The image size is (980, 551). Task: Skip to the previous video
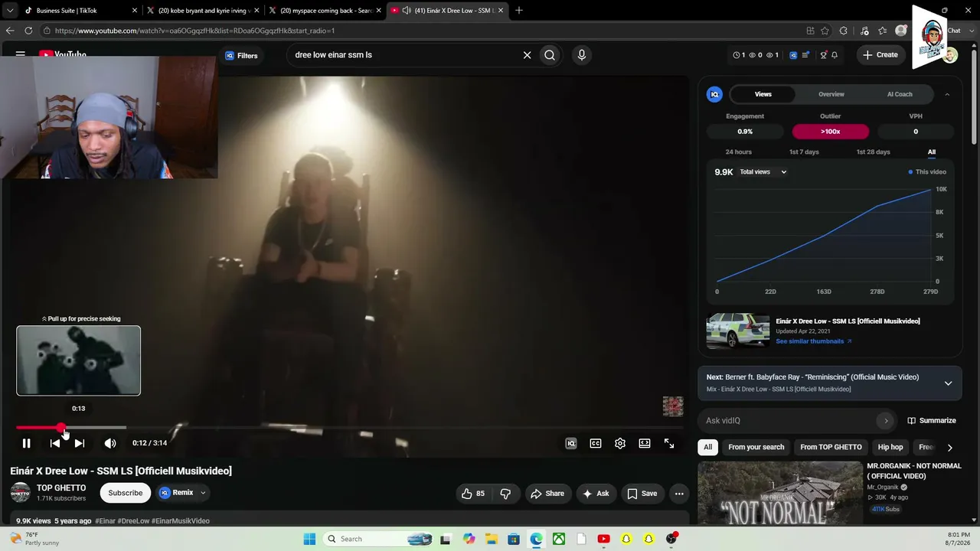click(x=55, y=443)
